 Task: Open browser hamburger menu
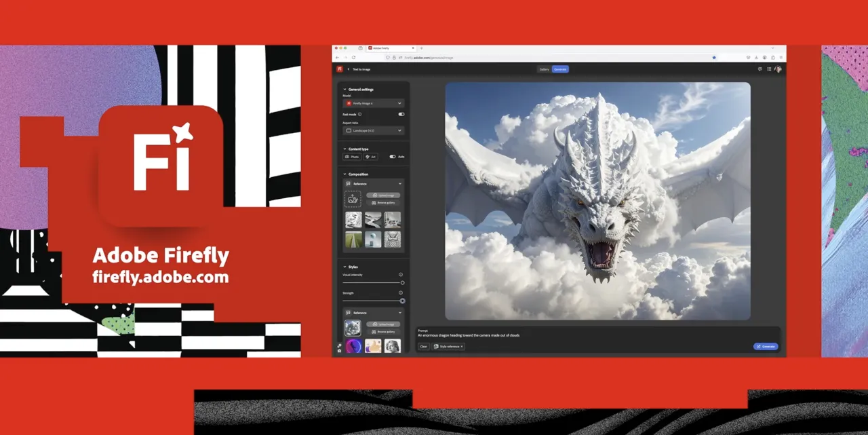781,58
